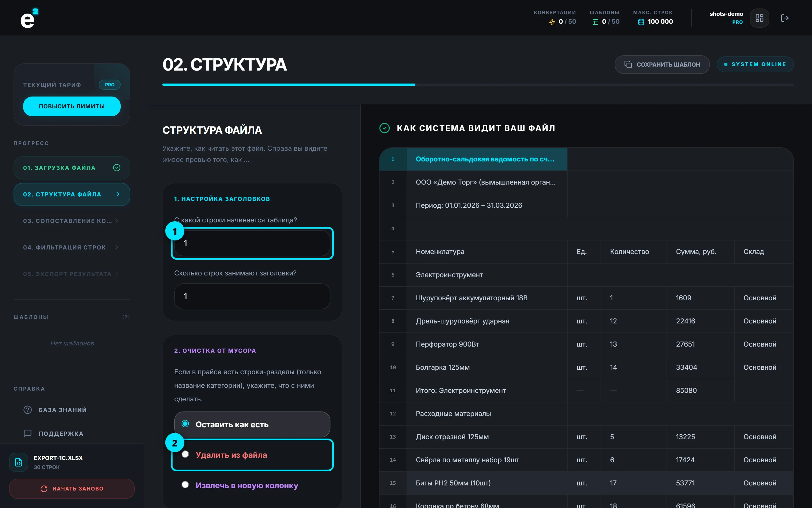Image resolution: width=812 pixels, height=508 pixels.
Task: Click the Шуруповёрт аккумуляторный 18В cell
Action: click(x=487, y=298)
